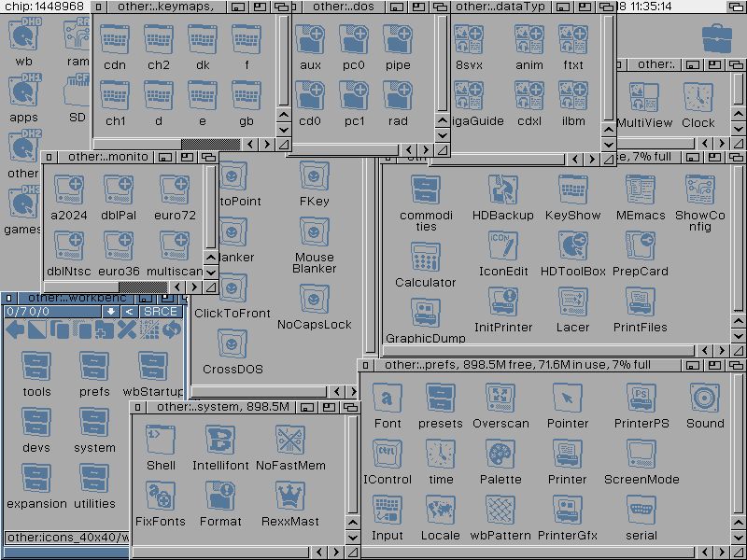
Task: Select the multiscan monitor icon
Action: point(175,246)
